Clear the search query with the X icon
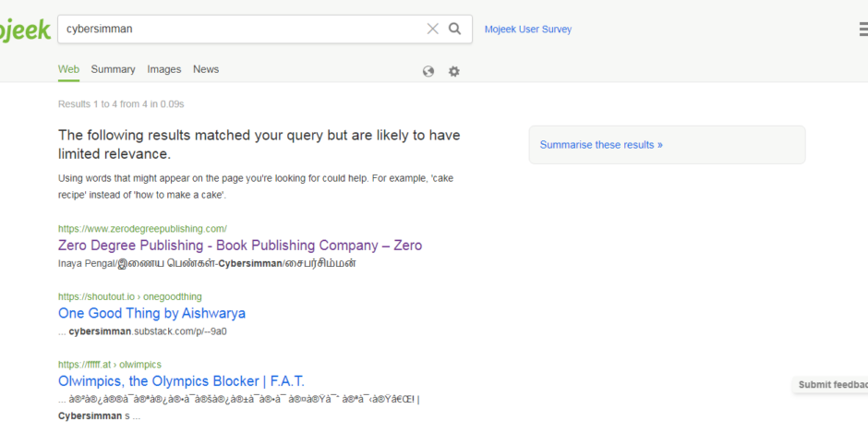 pyautogui.click(x=432, y=29)
